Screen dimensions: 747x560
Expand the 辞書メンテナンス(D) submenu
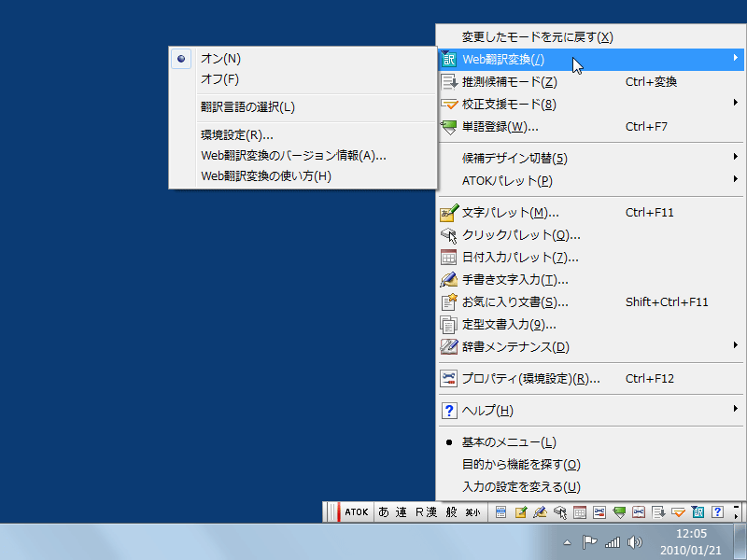[591, 347]
